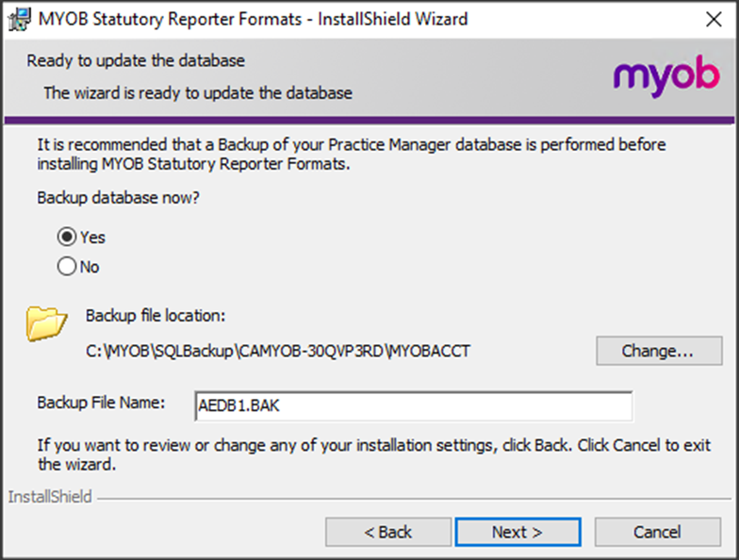Click the yellow backup folder icon
This screenshot has width=739, height=560.
[x=46, y=323]
